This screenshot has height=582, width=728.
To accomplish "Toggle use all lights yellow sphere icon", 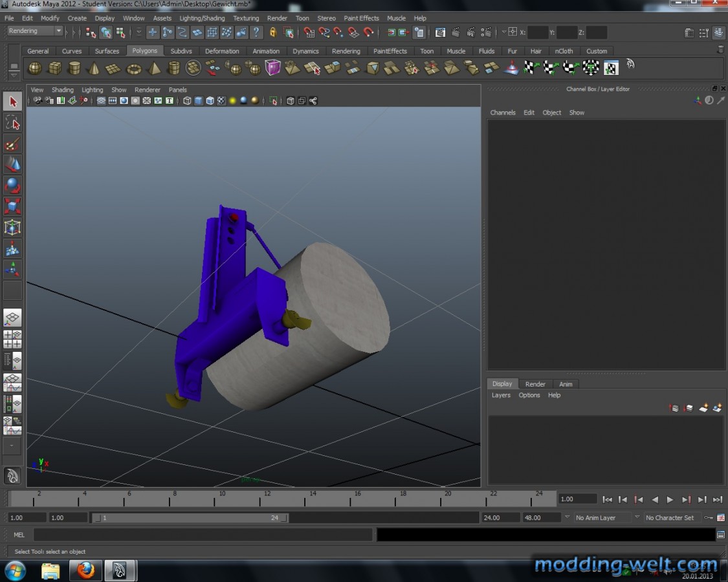I will pos(232,101).
